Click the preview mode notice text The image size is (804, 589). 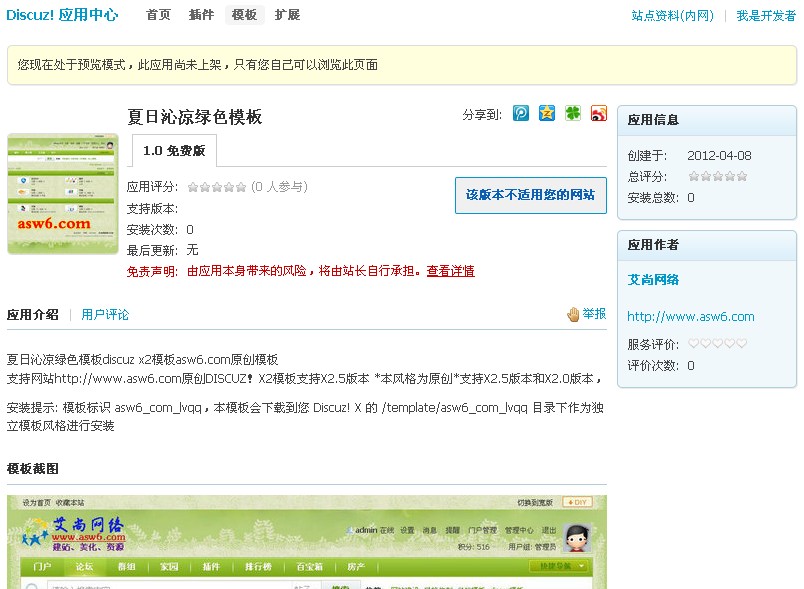click(x=197, y=65)
